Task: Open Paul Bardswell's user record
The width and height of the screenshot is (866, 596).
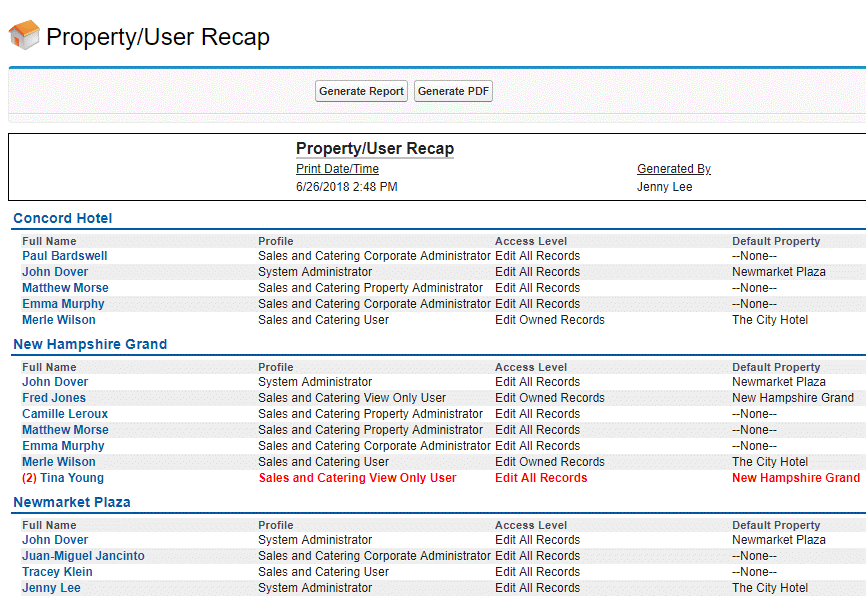Action: (65, 256)
